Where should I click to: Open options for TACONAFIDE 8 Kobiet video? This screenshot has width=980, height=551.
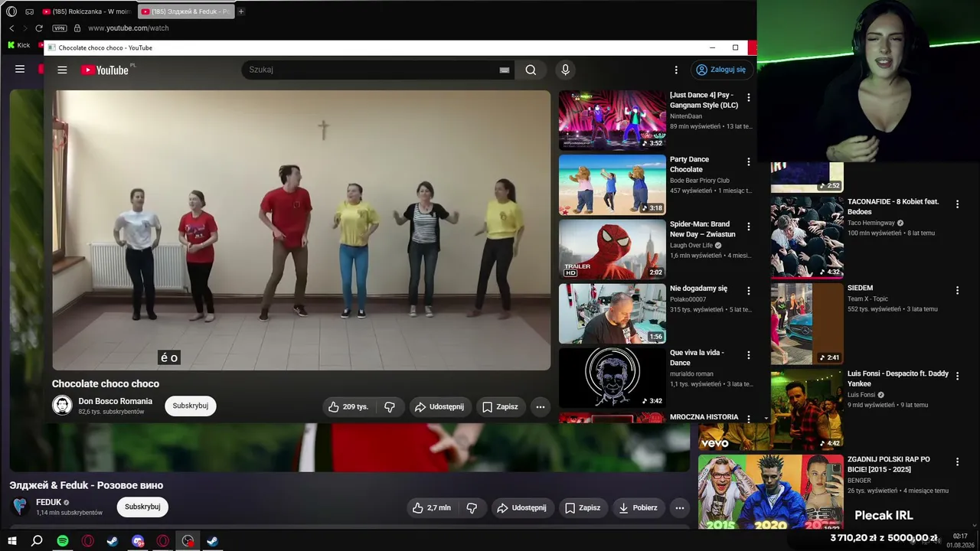point(957,204)
